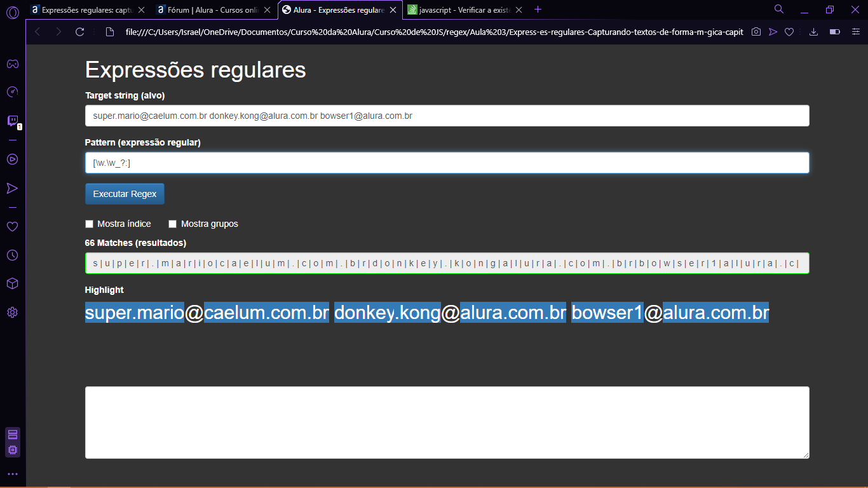Close the 'javascript - Verificar' tab
The width and height of the screenshot is (868, 488).
tap(519, 10)
